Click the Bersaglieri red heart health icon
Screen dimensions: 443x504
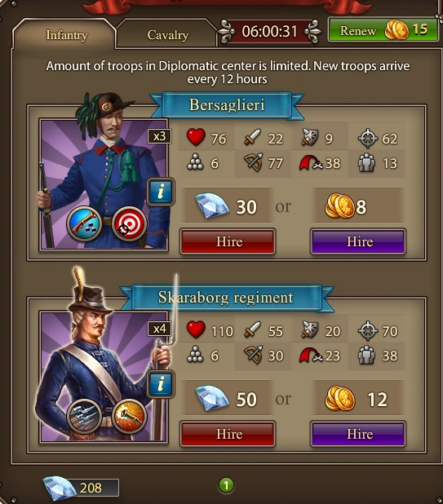196,137
